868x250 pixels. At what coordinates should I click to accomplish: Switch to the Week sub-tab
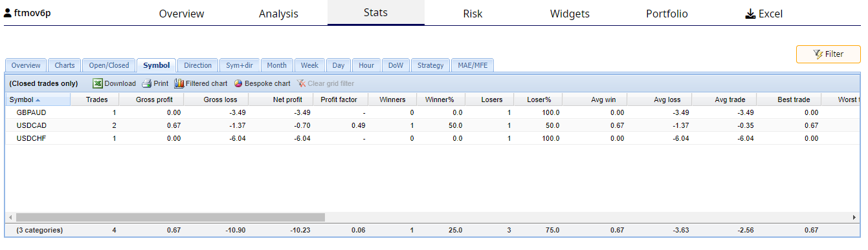point(310,65)
